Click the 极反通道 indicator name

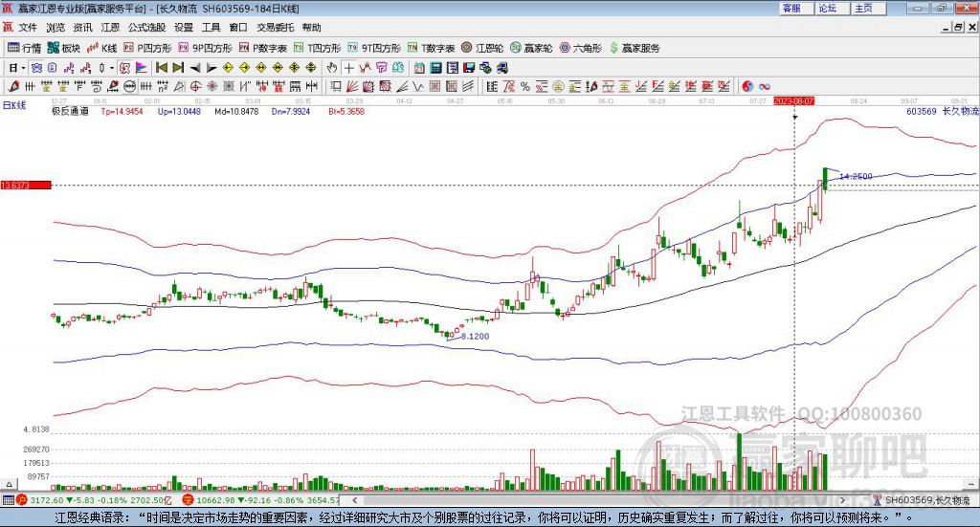pyautogui.click(x=70, y=111)
